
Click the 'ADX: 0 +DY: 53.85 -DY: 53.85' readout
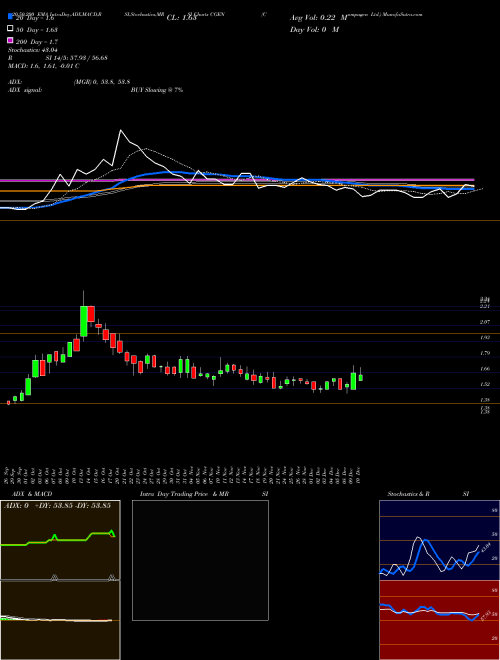point(57,505)
